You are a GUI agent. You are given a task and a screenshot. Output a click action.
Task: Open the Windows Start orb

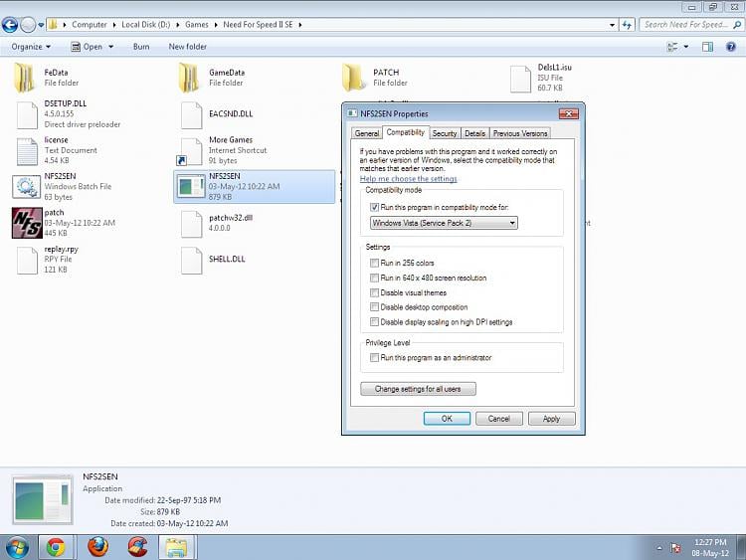tap(17, 547)
